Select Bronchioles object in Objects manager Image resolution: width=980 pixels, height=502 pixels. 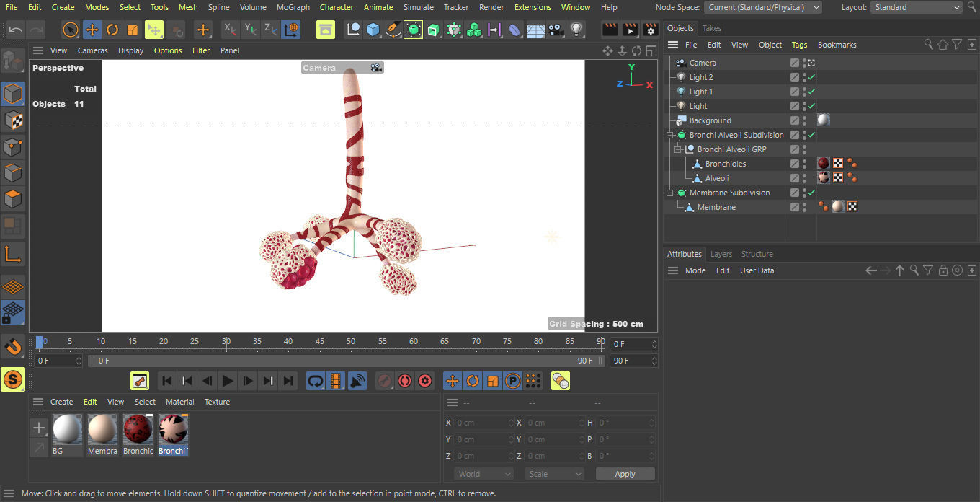coord(726,164)
